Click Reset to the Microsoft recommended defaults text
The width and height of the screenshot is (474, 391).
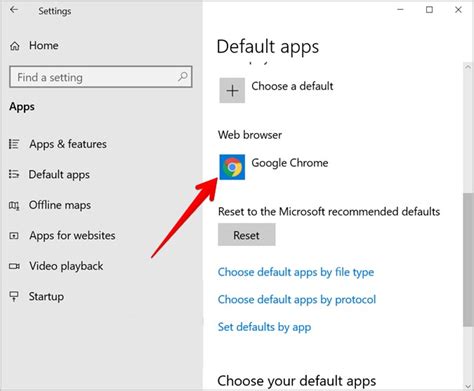(329, 211)
